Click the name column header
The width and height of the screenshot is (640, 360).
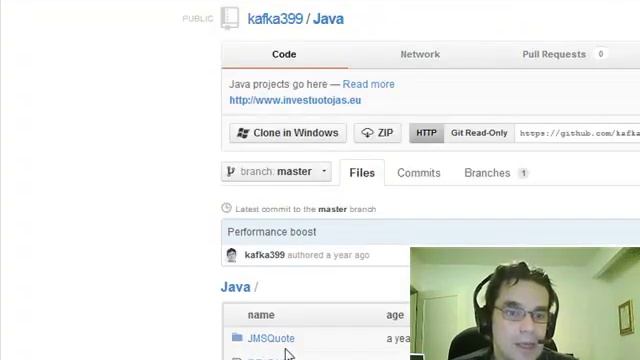point(261,315)
